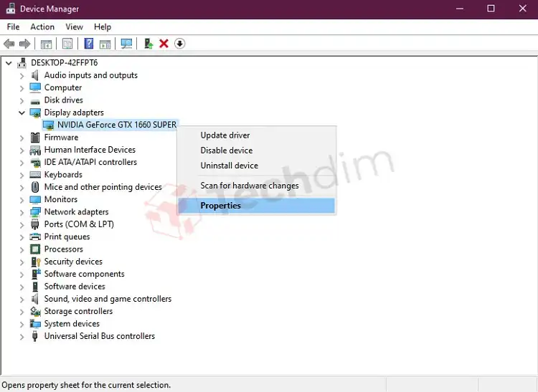This screenshot has height=392, width=538.
Task: Expand the Disk drives category chevron
Action: click(x=22, y=101)
